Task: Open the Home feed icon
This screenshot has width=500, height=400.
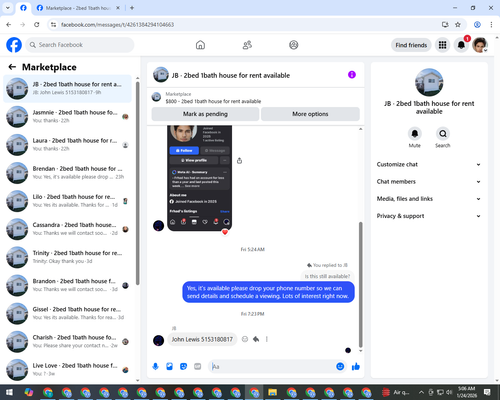Action: tap(200, 45)
